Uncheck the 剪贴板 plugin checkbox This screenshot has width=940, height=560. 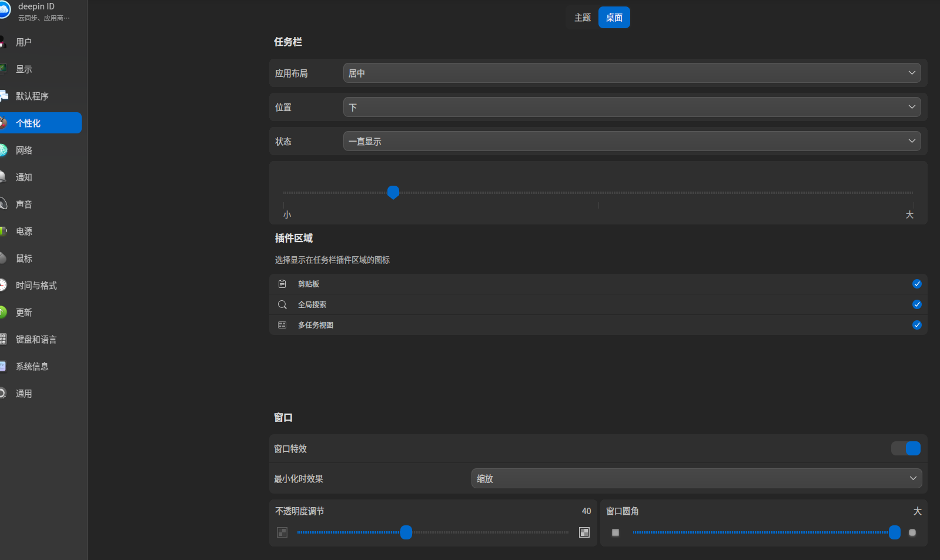pyautogui.click(x=917, y=284)
